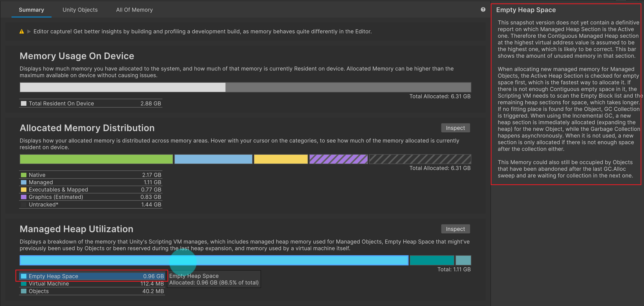Click the green Native legend swatch

[x=24, y=175]
